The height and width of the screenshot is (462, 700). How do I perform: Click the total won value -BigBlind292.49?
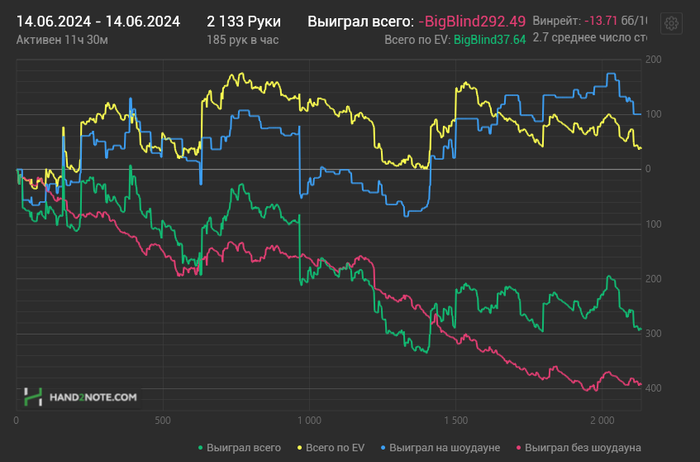click(472, 21)
